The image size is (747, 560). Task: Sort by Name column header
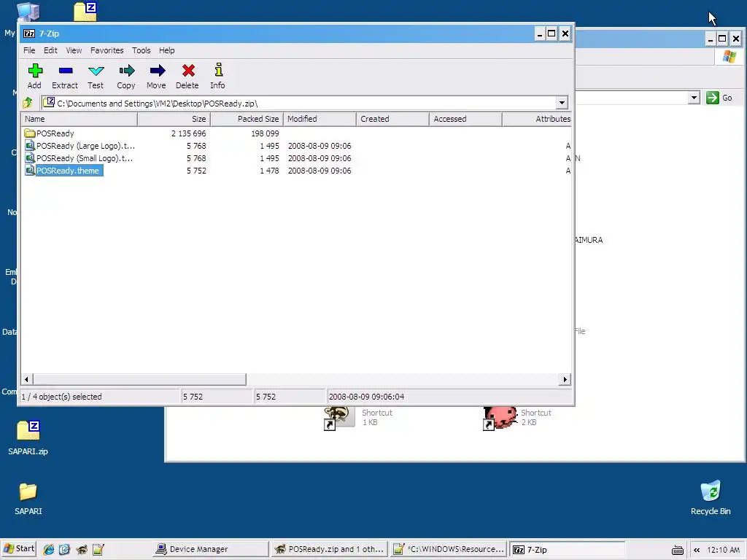[x=79, y=119]
